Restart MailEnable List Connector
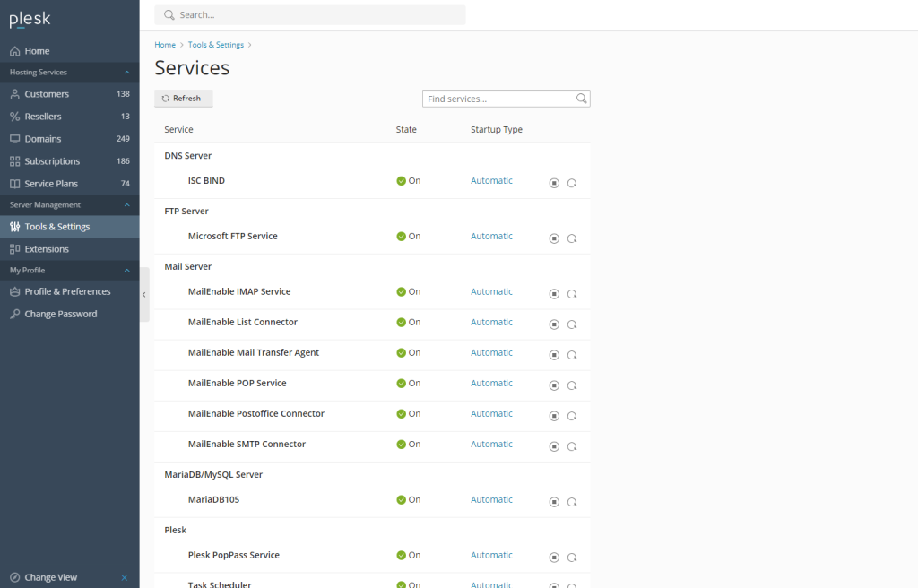The image size is (918, 588). click(x=572, y=324)
